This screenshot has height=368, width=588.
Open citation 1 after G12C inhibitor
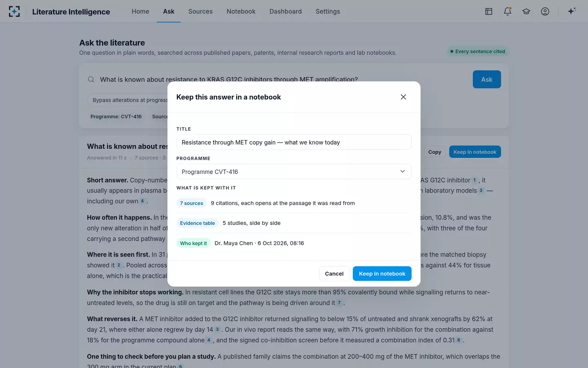(474, 180)
